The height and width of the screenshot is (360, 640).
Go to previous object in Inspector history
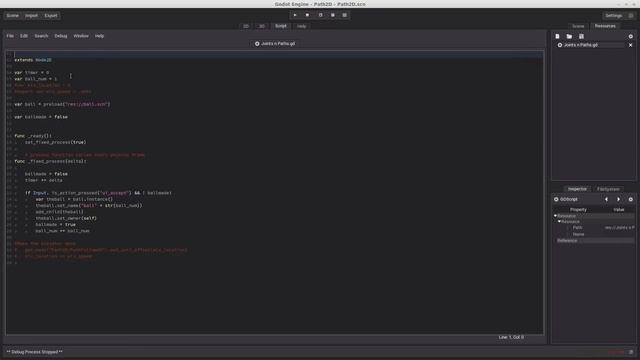pyautogui.click(x=606, y=199)
